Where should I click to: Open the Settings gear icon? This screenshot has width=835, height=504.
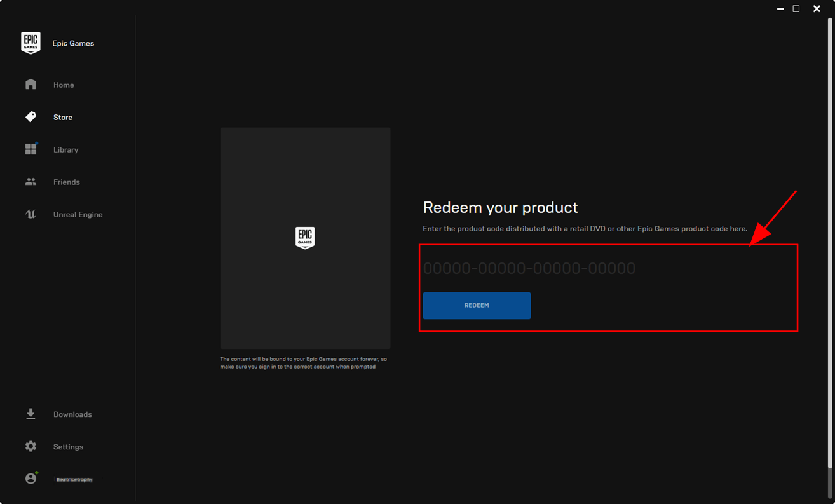point(31,447)
